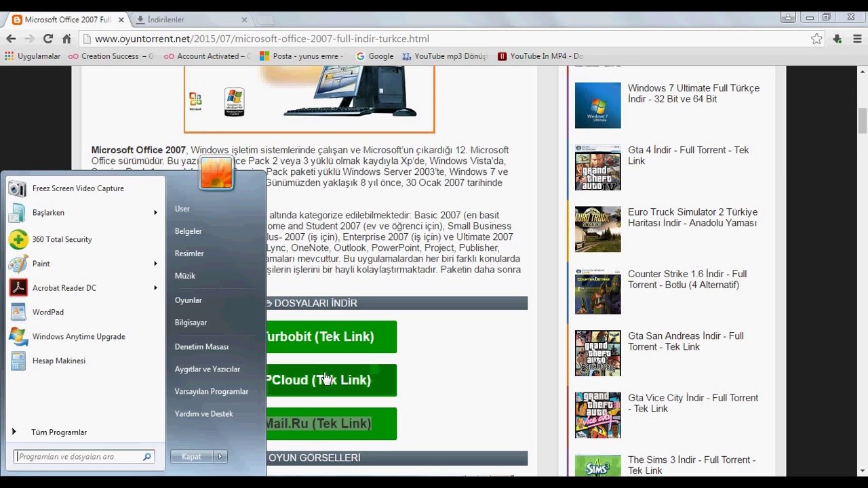Reload the current page
The width and height of the screenshot is (868, 488).
[47, 39]
